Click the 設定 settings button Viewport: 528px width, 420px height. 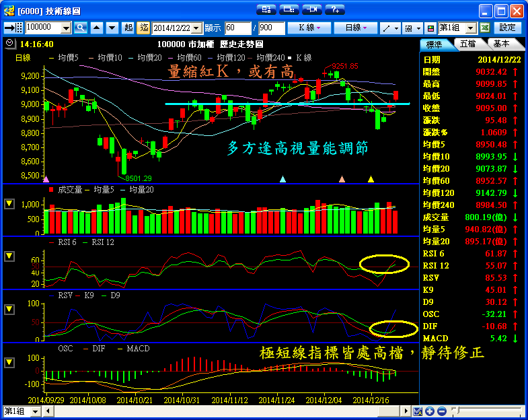tap(508, 28)
